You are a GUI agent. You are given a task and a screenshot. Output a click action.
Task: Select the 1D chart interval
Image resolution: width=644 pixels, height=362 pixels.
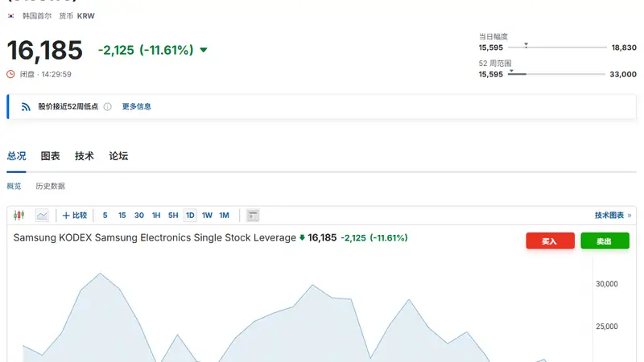click(190, 215)
